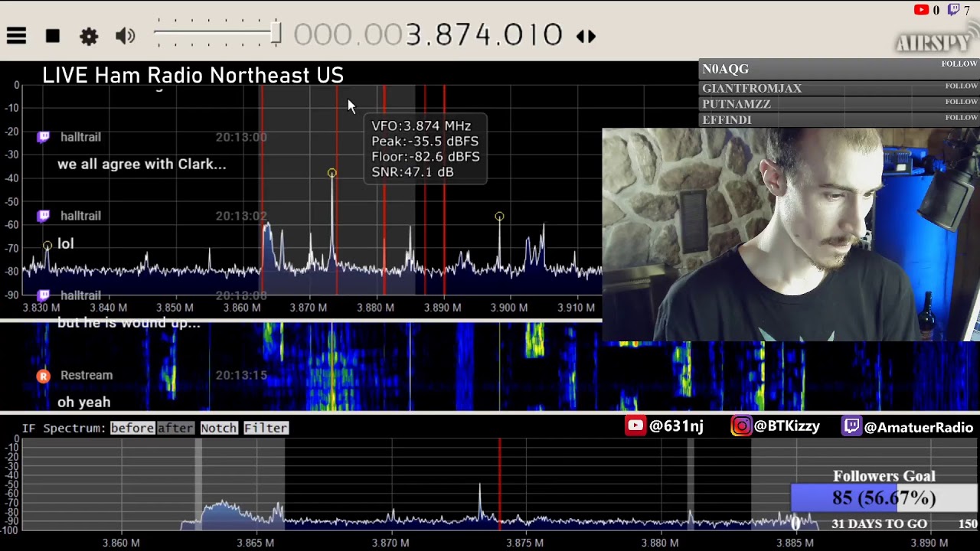Open the hamburger menu
980x551 pixels.
pyautogui.click(x=16, y=36)
